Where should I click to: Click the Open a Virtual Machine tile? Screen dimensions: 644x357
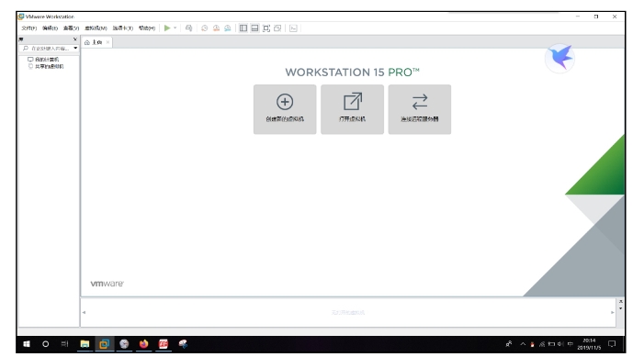(352, 109)
